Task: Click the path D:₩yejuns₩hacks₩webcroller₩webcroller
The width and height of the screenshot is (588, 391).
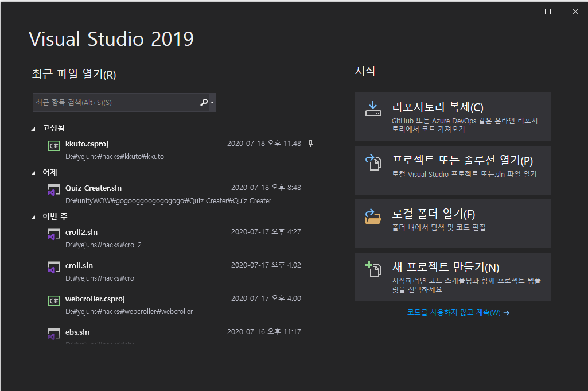Action: coord(129,311)
